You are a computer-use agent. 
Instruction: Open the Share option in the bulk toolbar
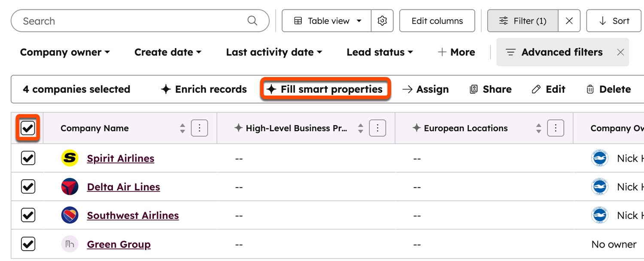tap(490, 89)
